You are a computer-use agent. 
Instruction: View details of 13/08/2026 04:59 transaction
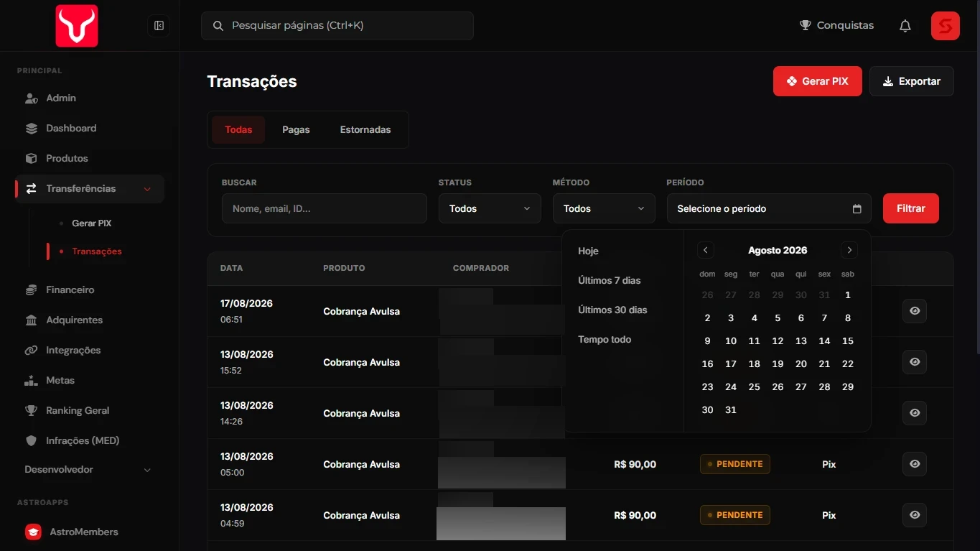[x=915, y=515]
